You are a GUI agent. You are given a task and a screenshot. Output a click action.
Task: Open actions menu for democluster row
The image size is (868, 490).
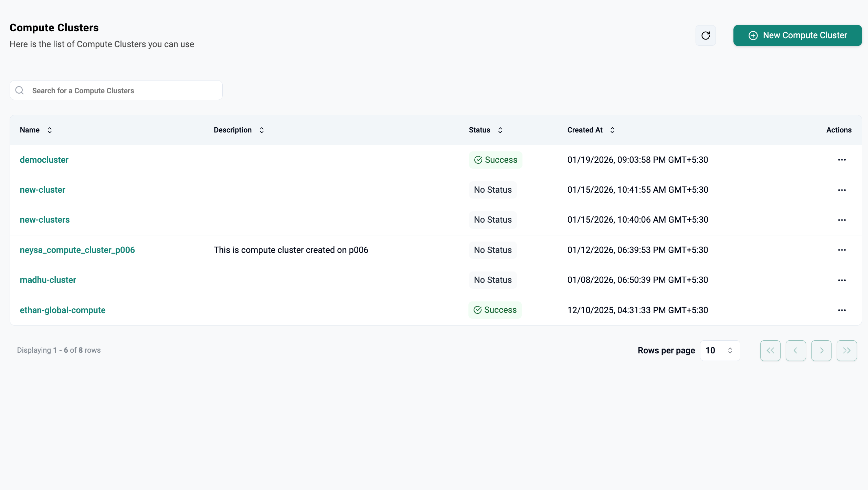[842, 160]
